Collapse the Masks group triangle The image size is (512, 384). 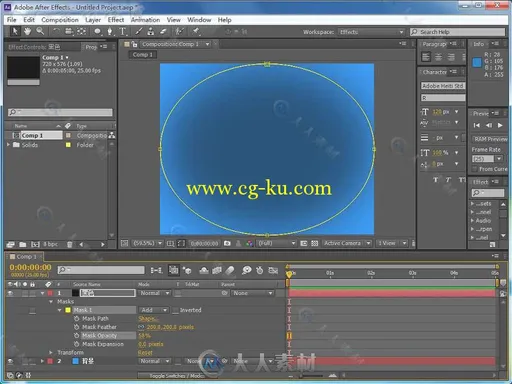coord(51,302)
